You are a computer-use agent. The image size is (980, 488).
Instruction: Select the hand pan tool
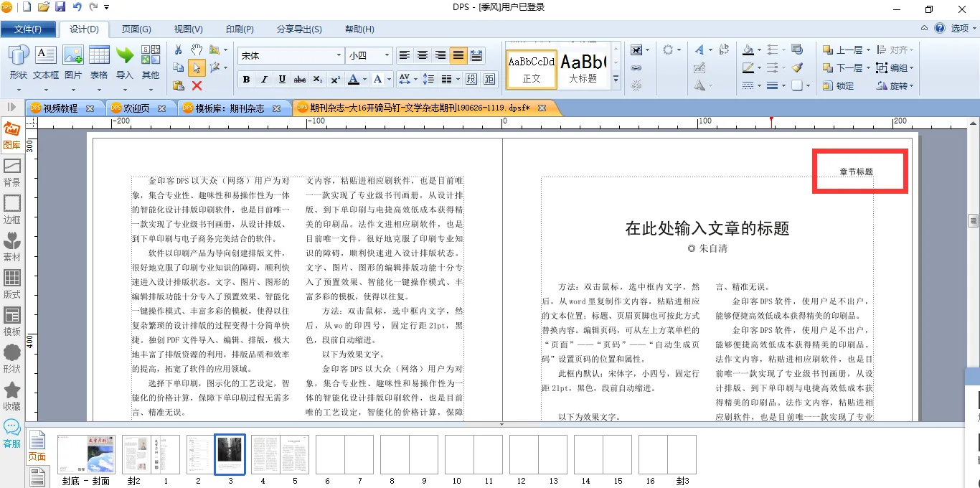[x=197, y=50]
